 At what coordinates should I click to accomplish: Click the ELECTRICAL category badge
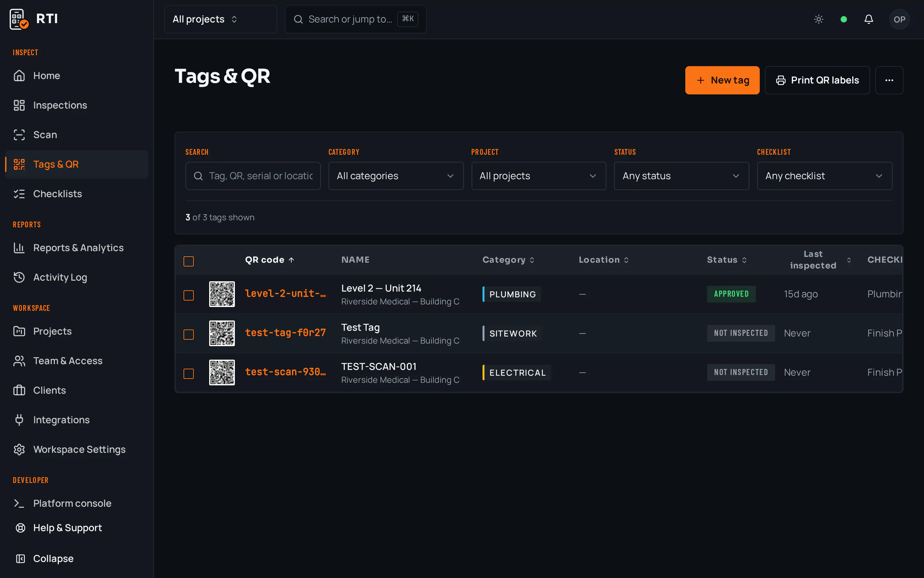(517, 373)
